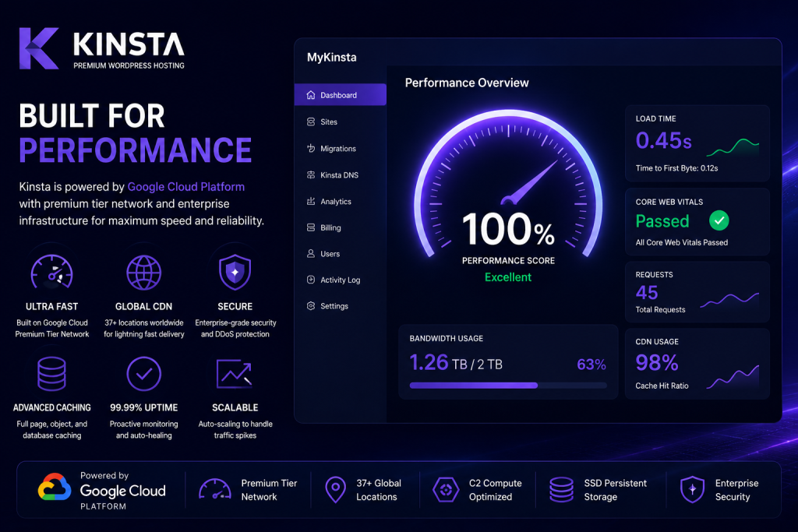The image size is (798, 532).
Task: Open the Users menu item
Action: pyautogui.click(x=340, y=253)
